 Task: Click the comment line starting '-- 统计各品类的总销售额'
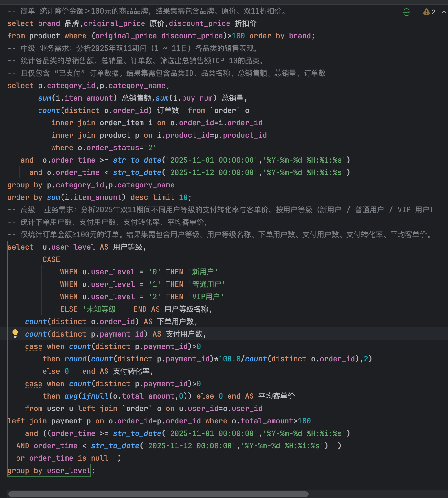[x=135, y=61]
